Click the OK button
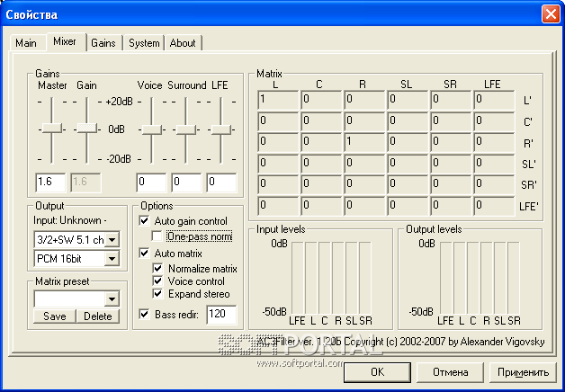This screenshot has height=392, width=565. click(377, 372)
